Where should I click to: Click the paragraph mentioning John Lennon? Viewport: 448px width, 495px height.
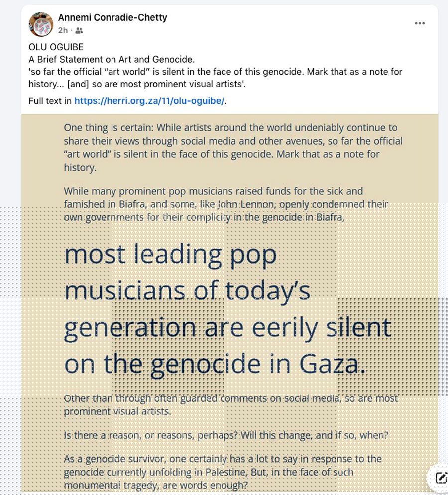tap(226, 204)
